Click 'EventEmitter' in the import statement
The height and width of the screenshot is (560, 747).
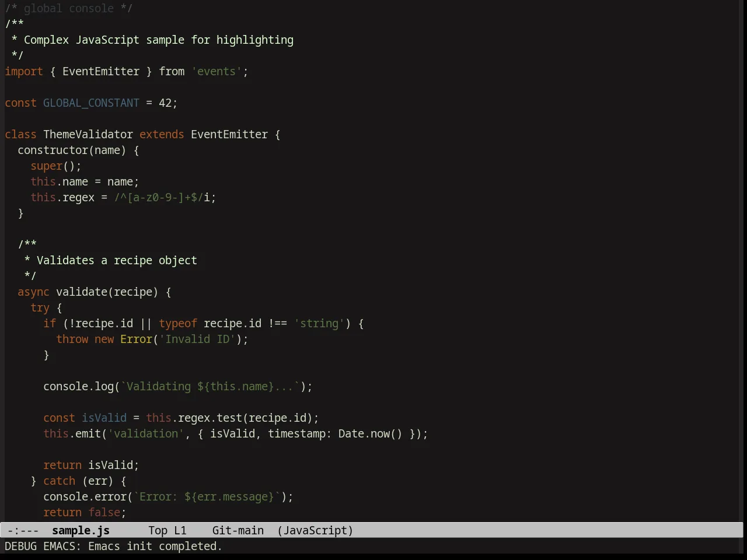tap(101, 71)
